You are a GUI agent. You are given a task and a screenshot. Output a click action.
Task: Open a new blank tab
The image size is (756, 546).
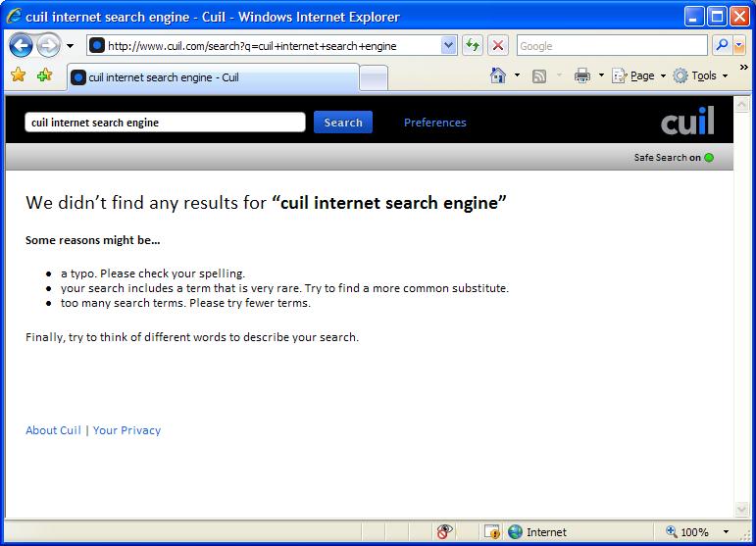(x=374, y=77)
